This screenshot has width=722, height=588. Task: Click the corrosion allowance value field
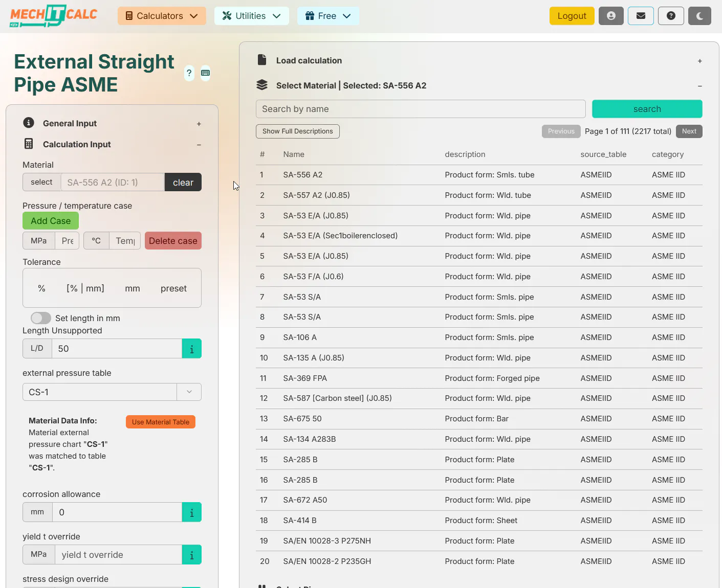[117, 512]
